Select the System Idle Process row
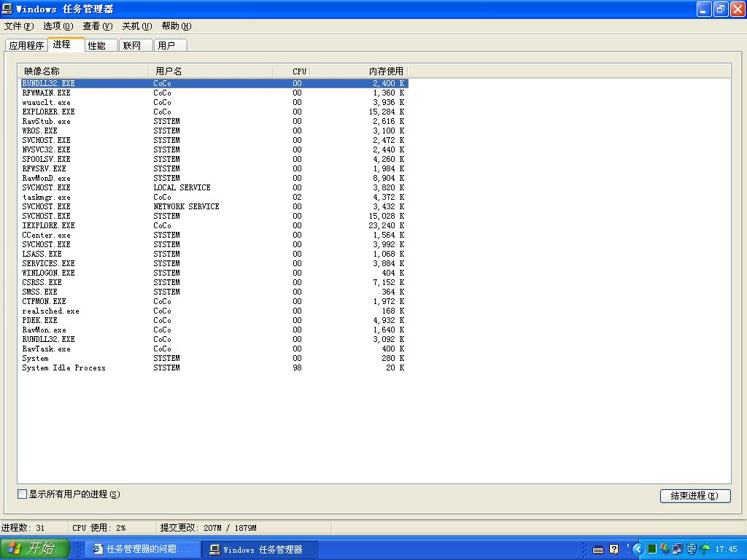747x560 pixels. coord(214,367)
